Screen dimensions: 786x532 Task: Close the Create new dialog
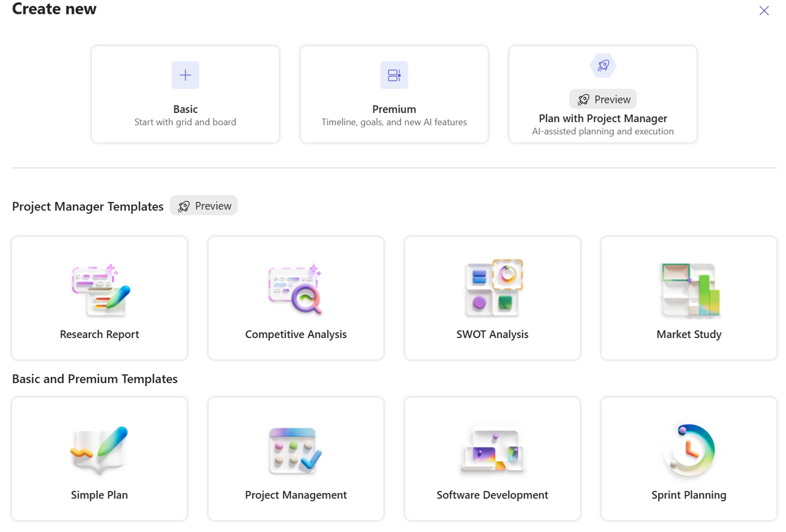click(x=764, y=10)
